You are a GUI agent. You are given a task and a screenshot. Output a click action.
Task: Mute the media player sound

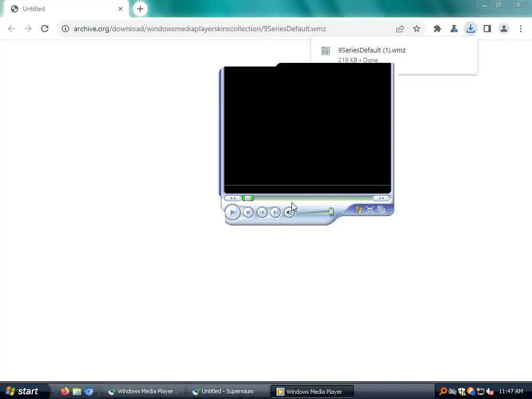click(x=289, y=212)
